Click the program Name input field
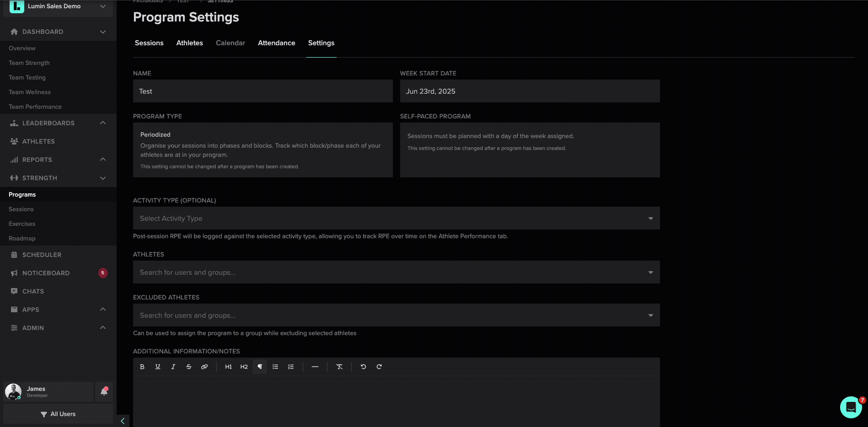Screen dimensions: 868x427 [262, 91]
